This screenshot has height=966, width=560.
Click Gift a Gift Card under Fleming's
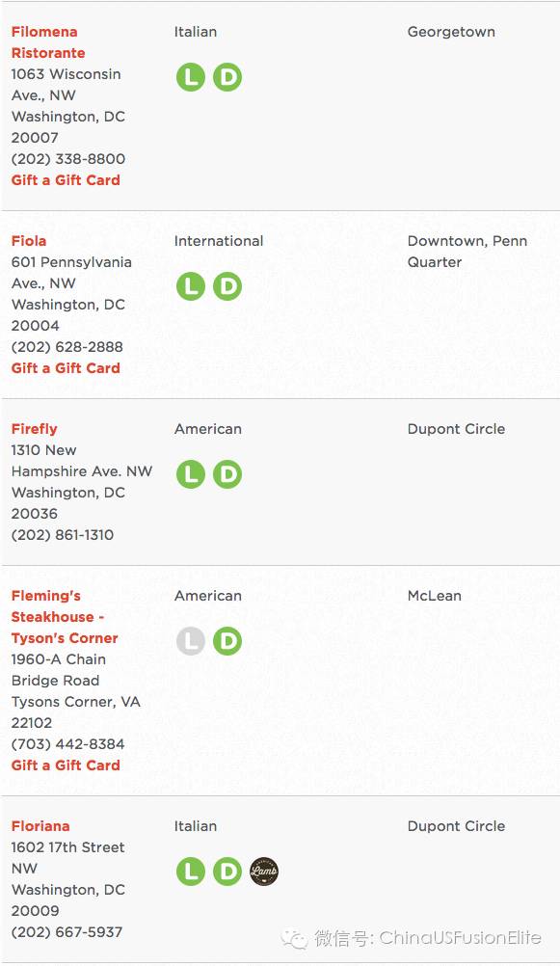tap(66, 765)
